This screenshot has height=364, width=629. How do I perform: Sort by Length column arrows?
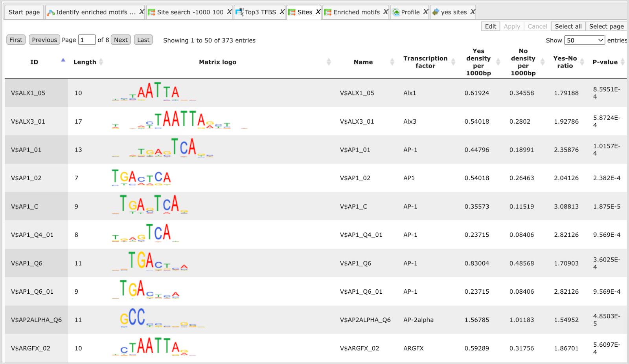pyautogui.click(x=101, y=62)
